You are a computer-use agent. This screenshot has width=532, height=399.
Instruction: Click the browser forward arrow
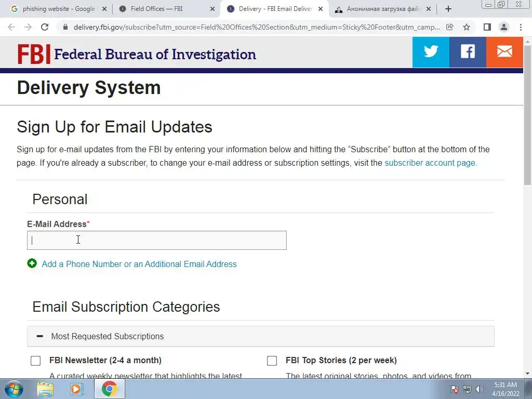pyautogui.click(x=28, y=27)
